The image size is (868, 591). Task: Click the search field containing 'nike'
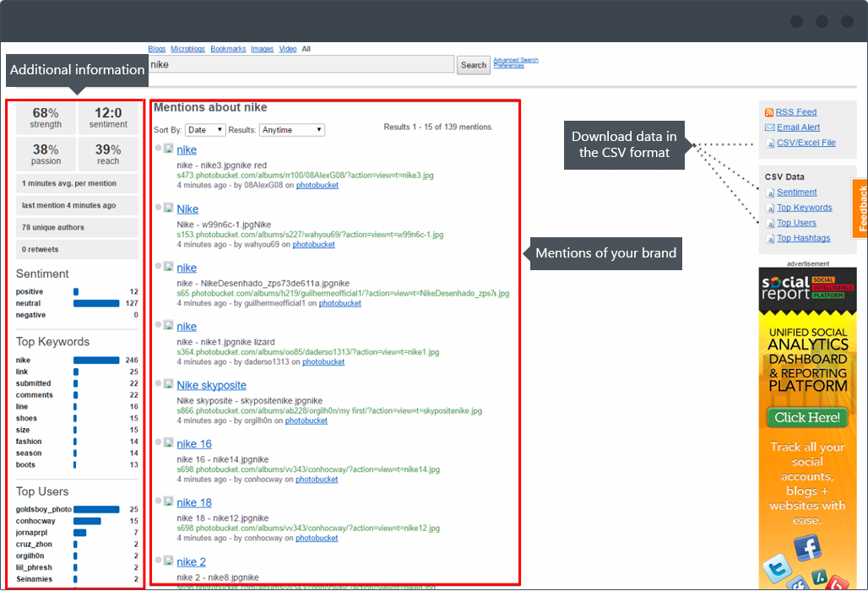[301, 64]
